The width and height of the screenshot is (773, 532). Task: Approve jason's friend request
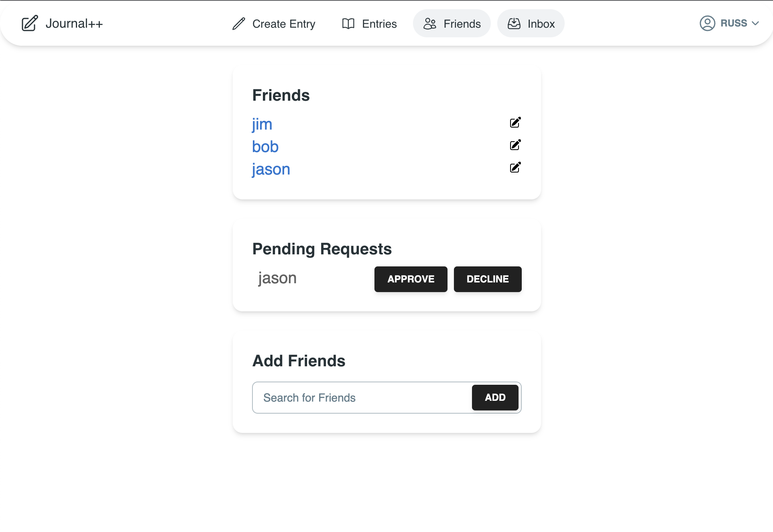410,279
